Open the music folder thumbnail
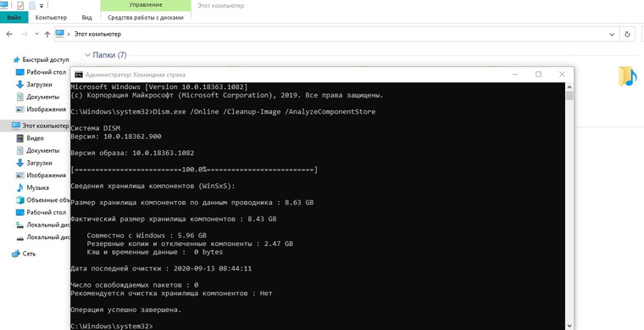The height and width of the screenshot is (330, 644). coord(627,76)
